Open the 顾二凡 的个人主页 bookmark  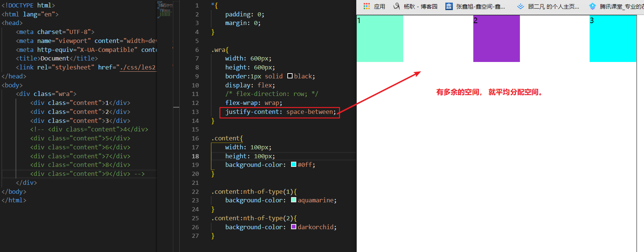tap(548, 6)
